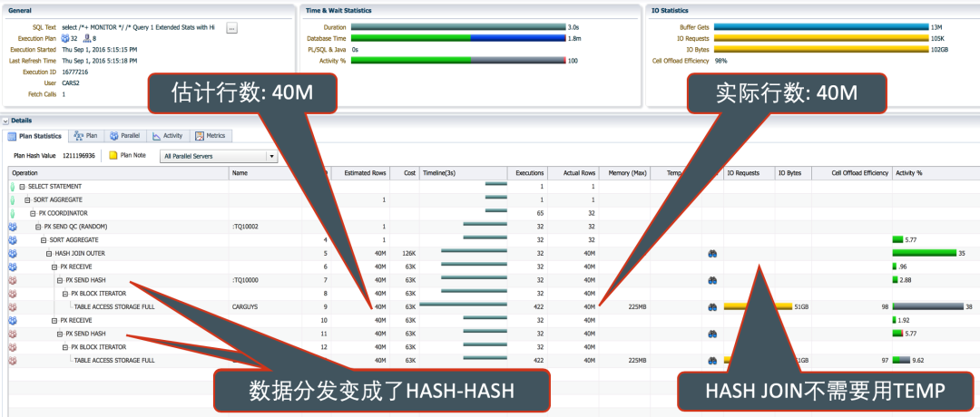Viewport: 980px width, 417px height.
Task: Click the Duration bar in Time & Wait Statistics
Action: coord(458,27)
